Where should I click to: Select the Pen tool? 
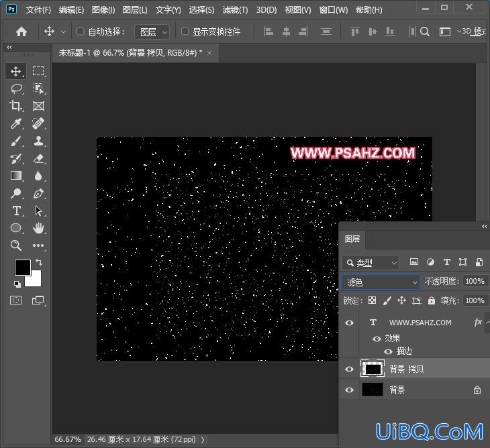click(x=38, y=194)
